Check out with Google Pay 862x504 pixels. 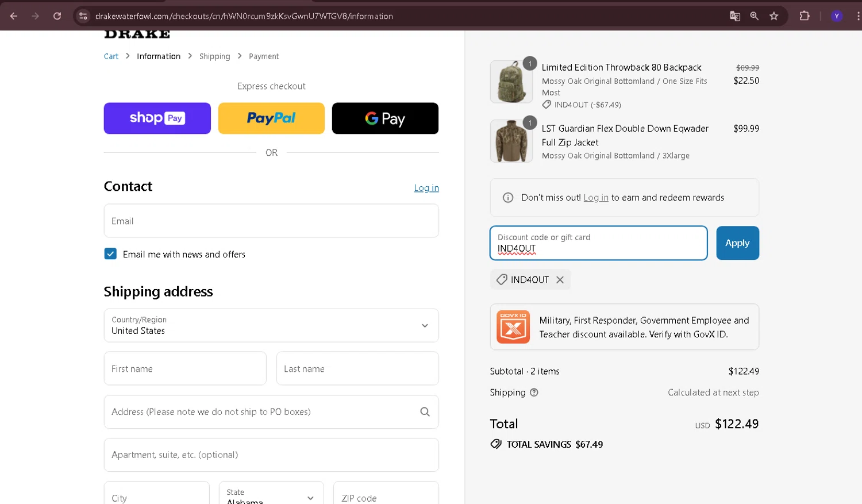(385, 118)
